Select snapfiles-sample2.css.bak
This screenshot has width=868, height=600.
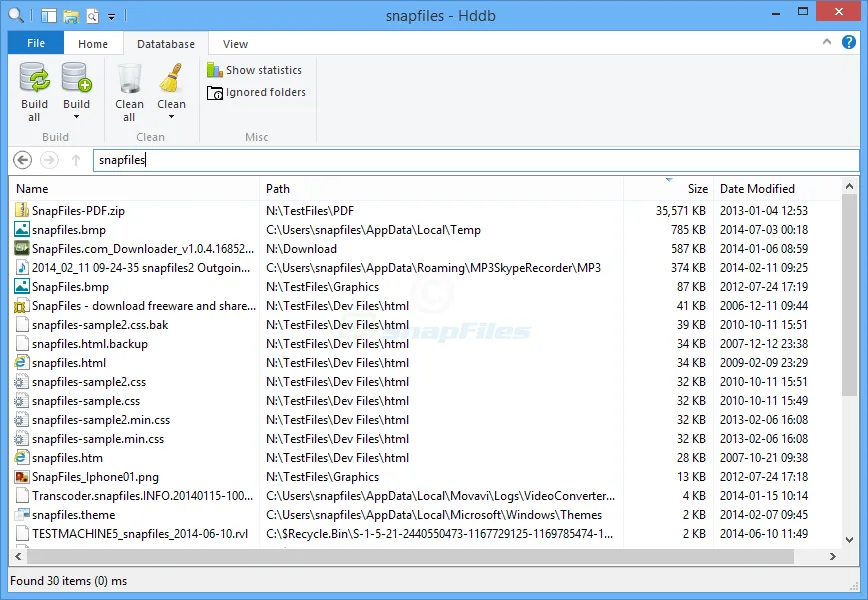[425, 325]
